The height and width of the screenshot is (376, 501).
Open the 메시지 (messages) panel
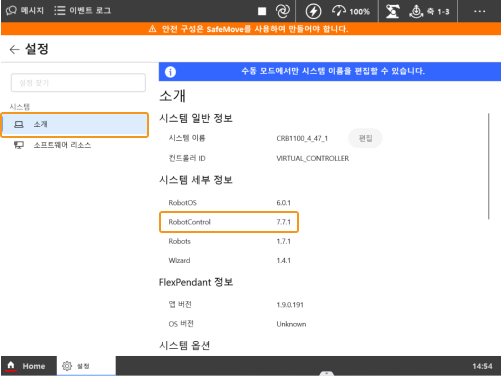(25, 11)
